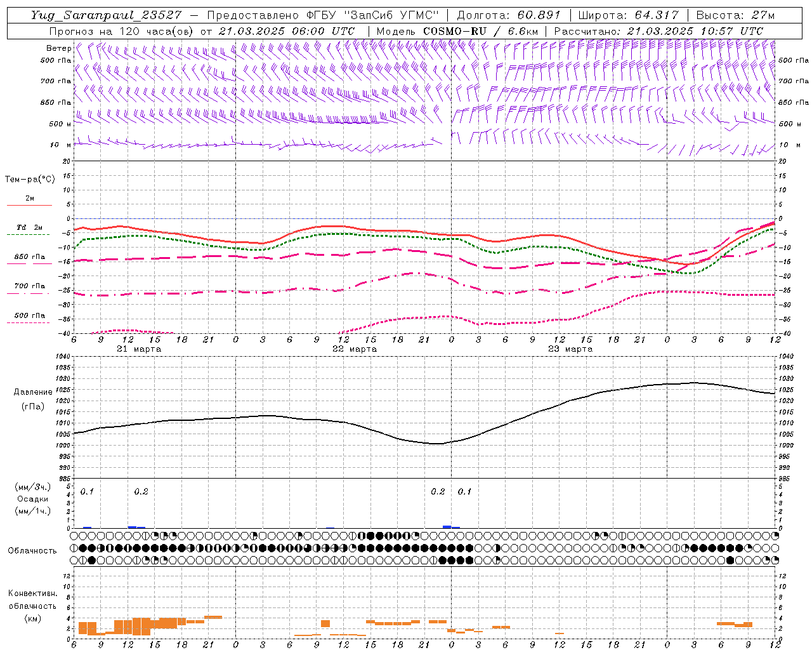812x650 pixels.
Task: Click the Ветер panel label
Action: pyautogui.click(x=58, y=48)
